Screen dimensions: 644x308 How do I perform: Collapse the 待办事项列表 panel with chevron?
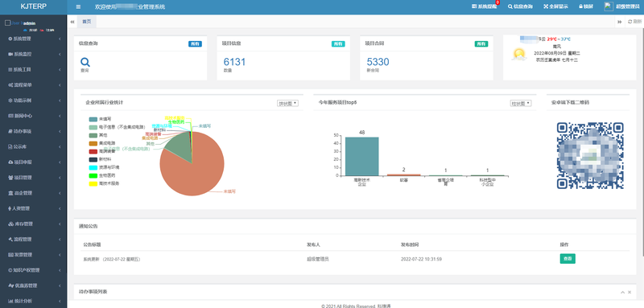(x=622, y=292)
